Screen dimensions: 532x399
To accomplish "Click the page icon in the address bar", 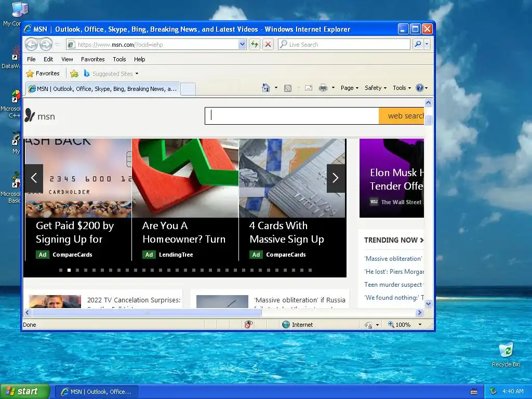I will [x=71, y=45].
